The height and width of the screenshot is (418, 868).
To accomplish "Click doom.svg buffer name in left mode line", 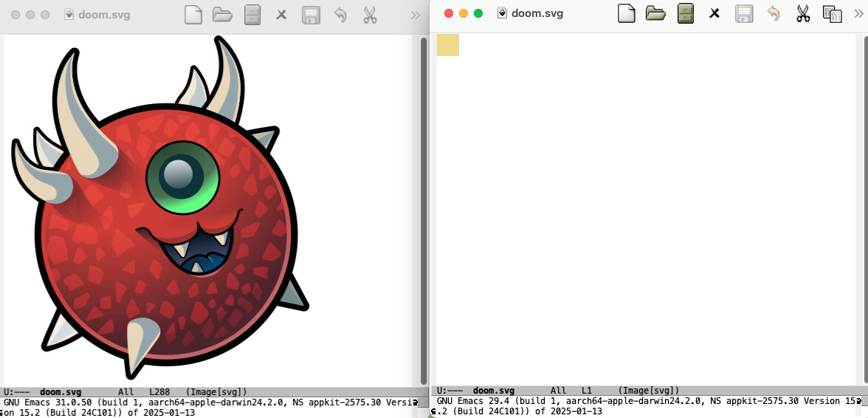I will coord(61,392).
